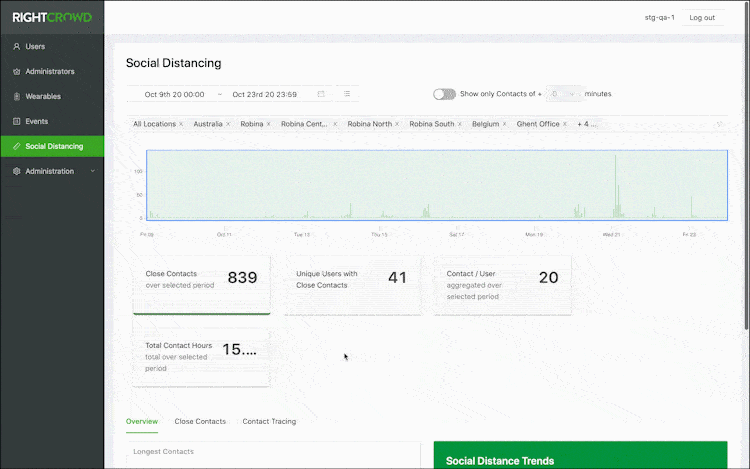Image resolution: width=750 pixels, height=469 pixels.
Task: Open the Users page icon in sidebar
Action: [17, 46]
